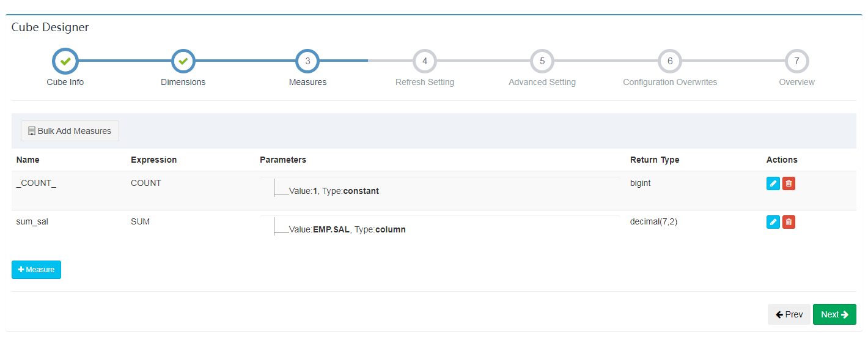Click the Parameters column header
The image size is (868, 337).
283,160
